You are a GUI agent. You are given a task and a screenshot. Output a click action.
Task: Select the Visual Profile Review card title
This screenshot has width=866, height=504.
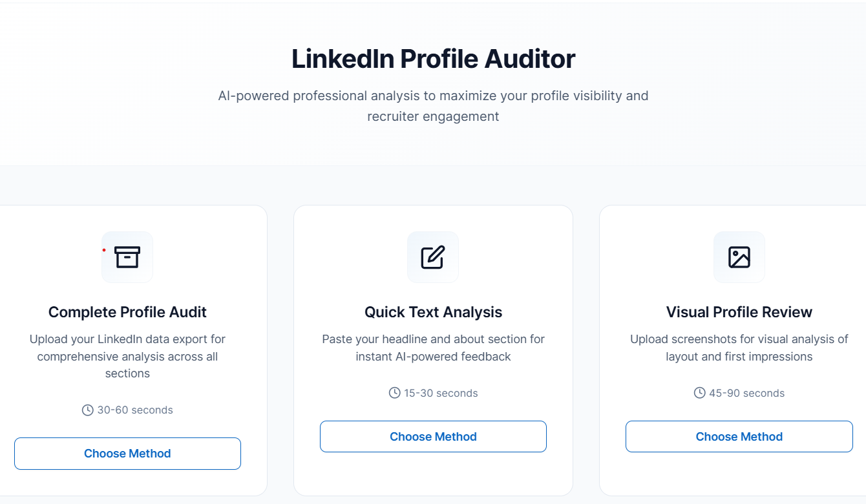[739, 312]
